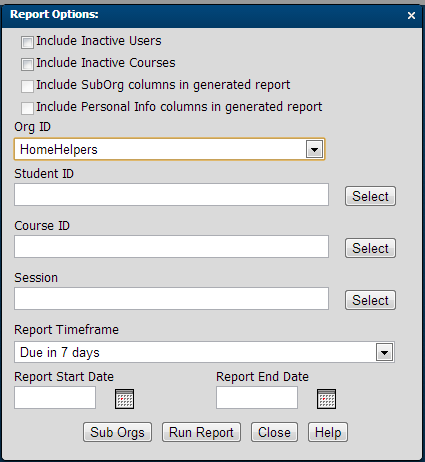The image size is (425, 462).
Task: Click inside the Course ID input box
Action: click(171, 246)
